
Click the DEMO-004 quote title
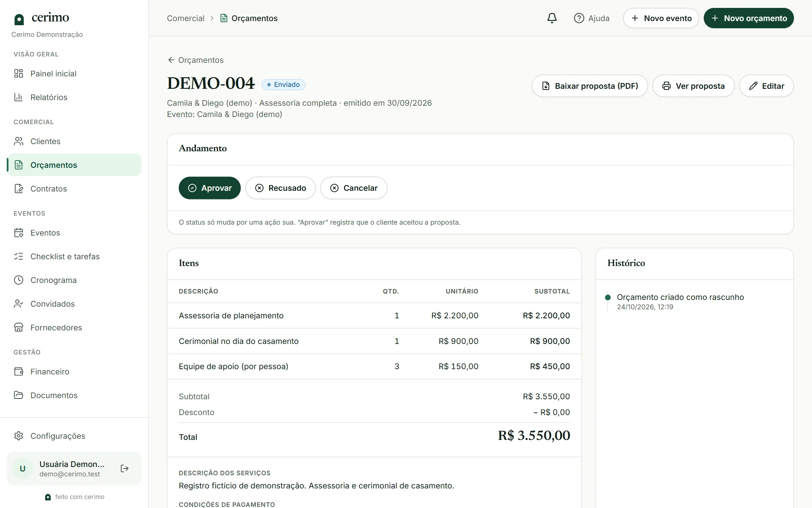[211, 83]
